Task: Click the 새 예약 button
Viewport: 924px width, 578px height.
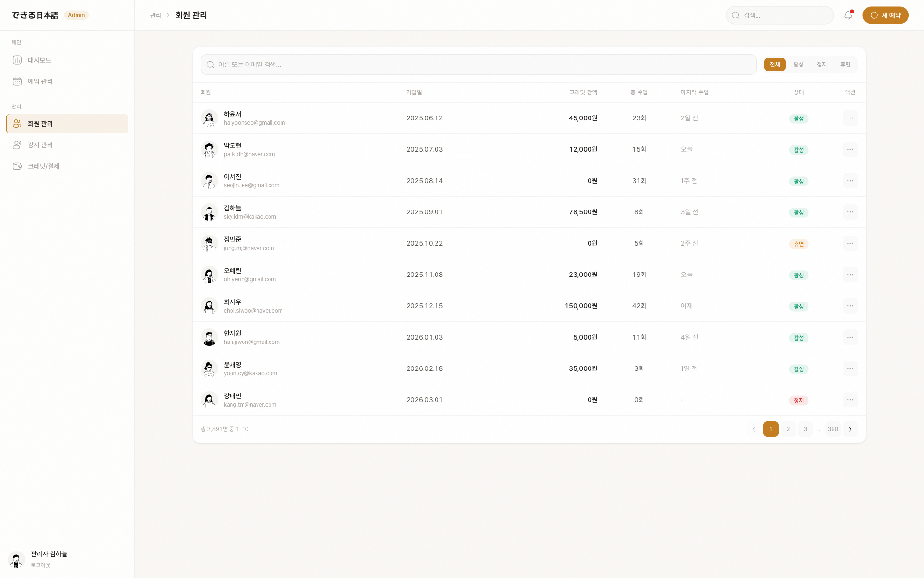Action: (x=885, y=15)
